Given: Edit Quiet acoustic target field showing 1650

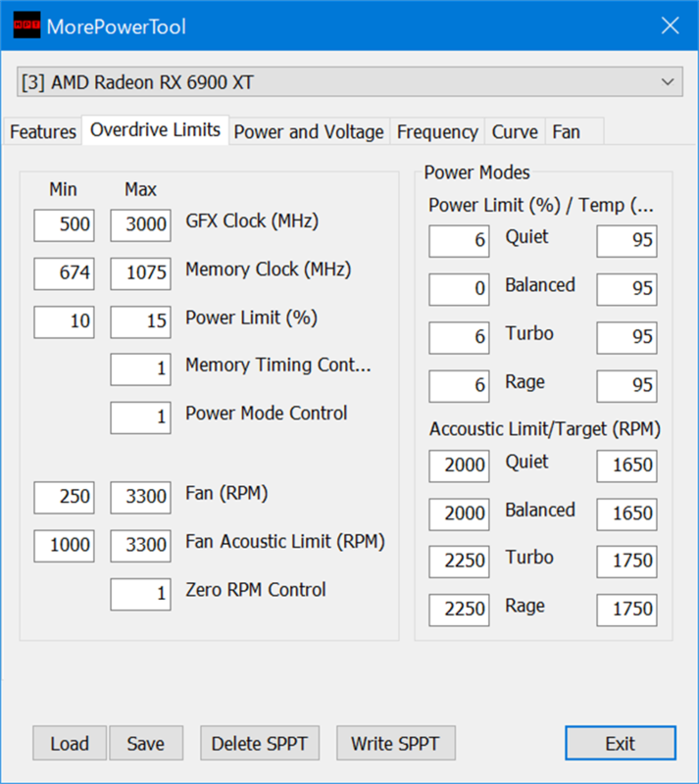Looking at the screenshot, I should click(x=627, y=466).
